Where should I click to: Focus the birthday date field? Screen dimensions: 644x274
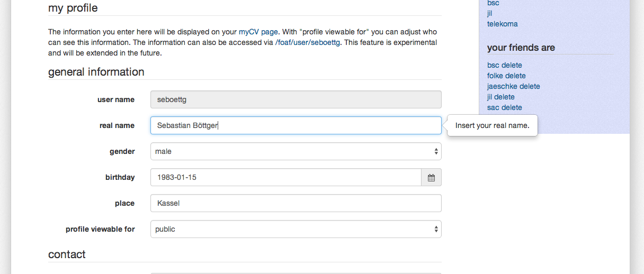[x=286, y=177]
